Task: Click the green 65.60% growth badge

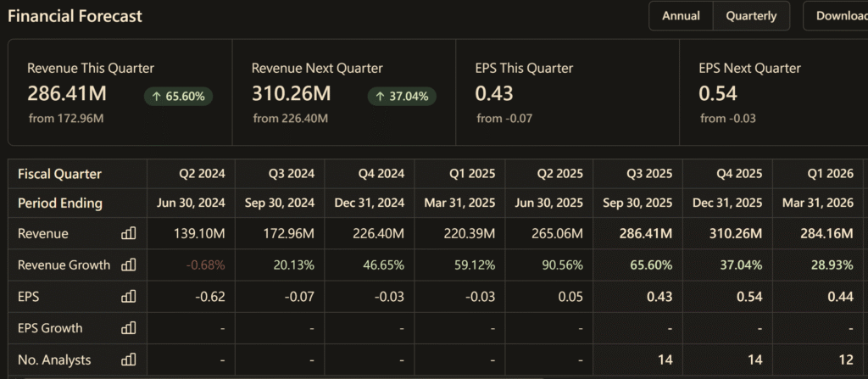Action: pyautogui.click(x=178, y=97)
